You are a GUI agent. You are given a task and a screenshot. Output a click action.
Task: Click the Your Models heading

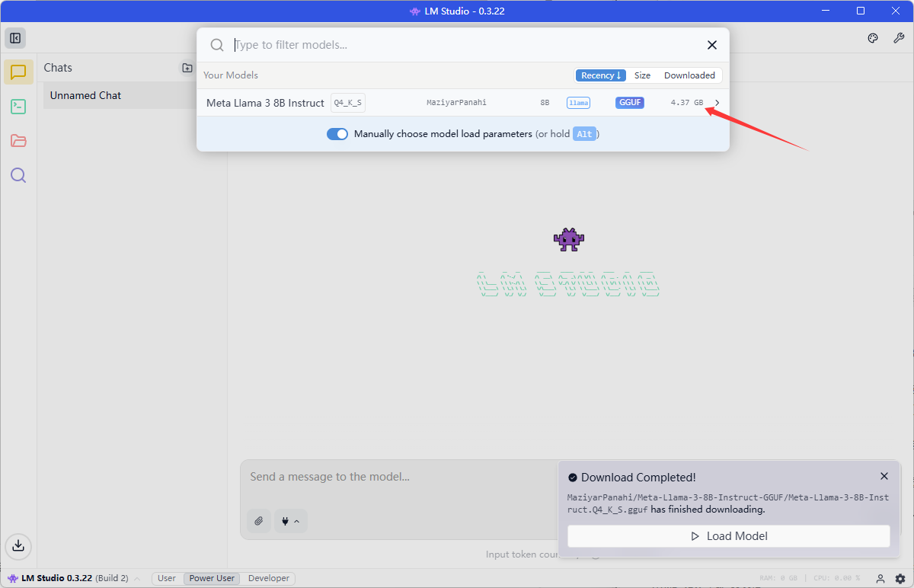click(x=231, y=75)
